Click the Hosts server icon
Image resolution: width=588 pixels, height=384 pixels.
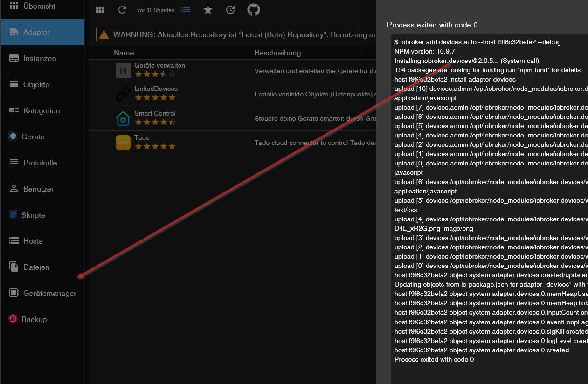click(x=14, y=241)
